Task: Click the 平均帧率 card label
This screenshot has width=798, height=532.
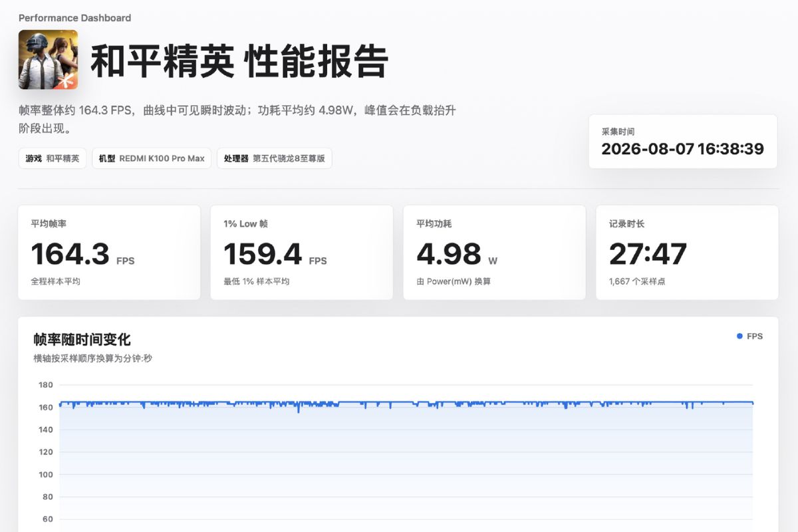Action: 49,224
